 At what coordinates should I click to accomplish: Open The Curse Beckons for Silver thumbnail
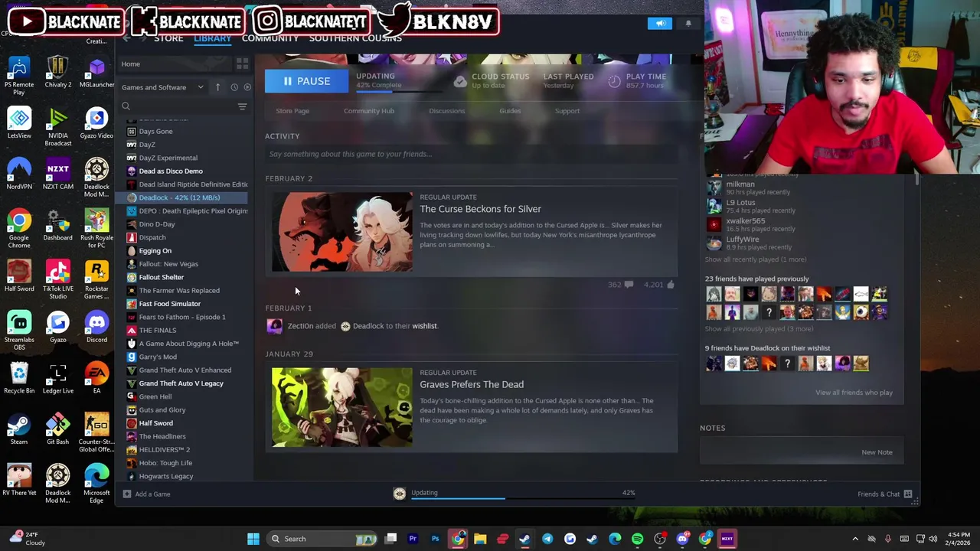click(x=342, y=232)
